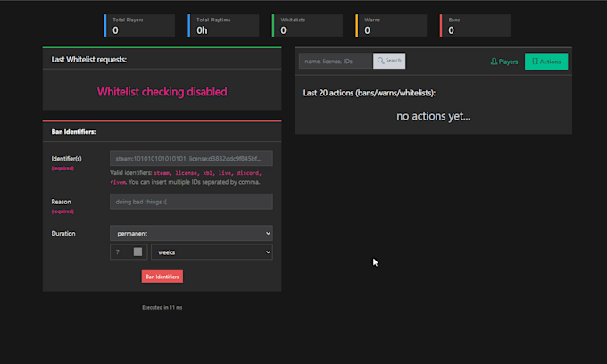Image resolution: width=607 pixels, height=364 pixels.
Task: Click the Whitelist checking disabled message
Action: pos(162,92)
